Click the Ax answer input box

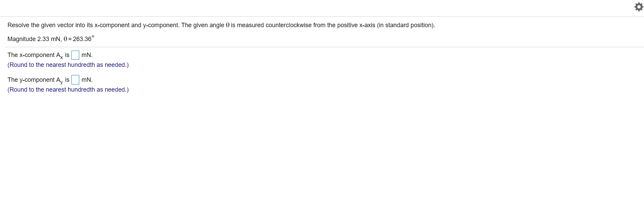(75, 55)
